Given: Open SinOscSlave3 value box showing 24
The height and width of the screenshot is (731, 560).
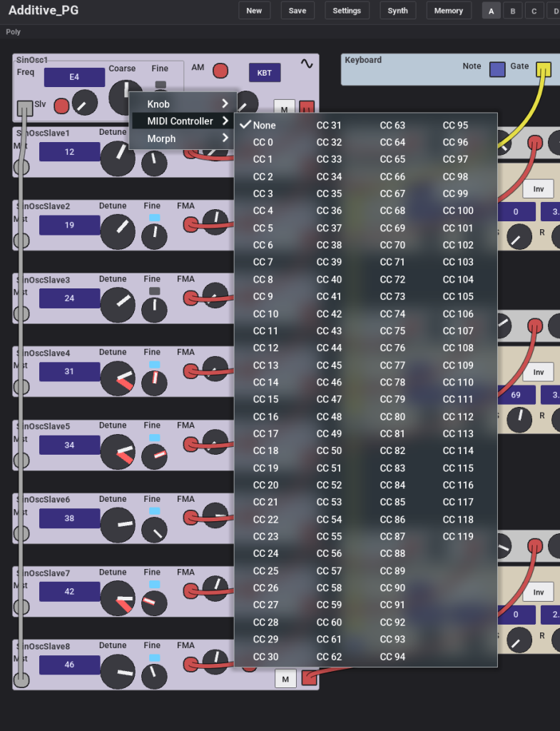Looking at the screenshot, I should [x=69, y=298].
